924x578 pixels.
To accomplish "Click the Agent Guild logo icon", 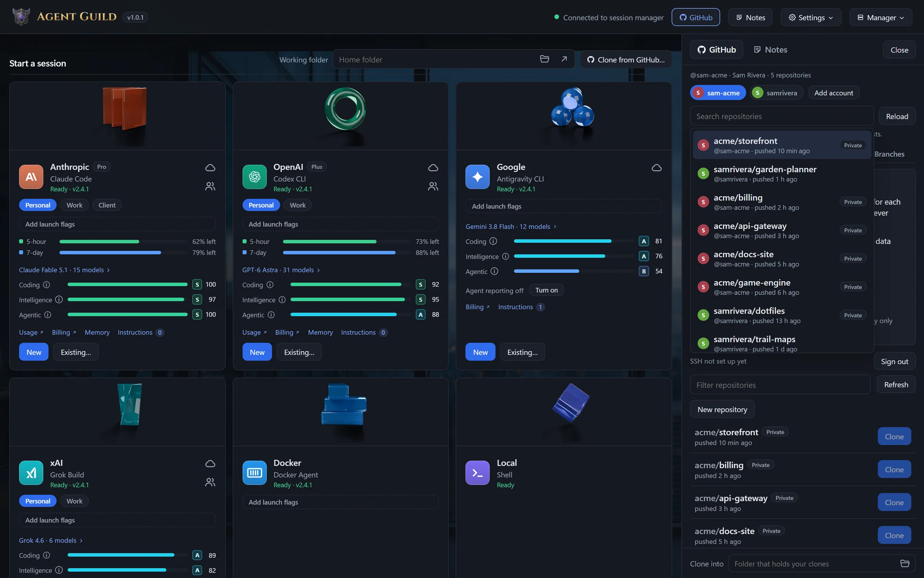I will coord(21,17).
